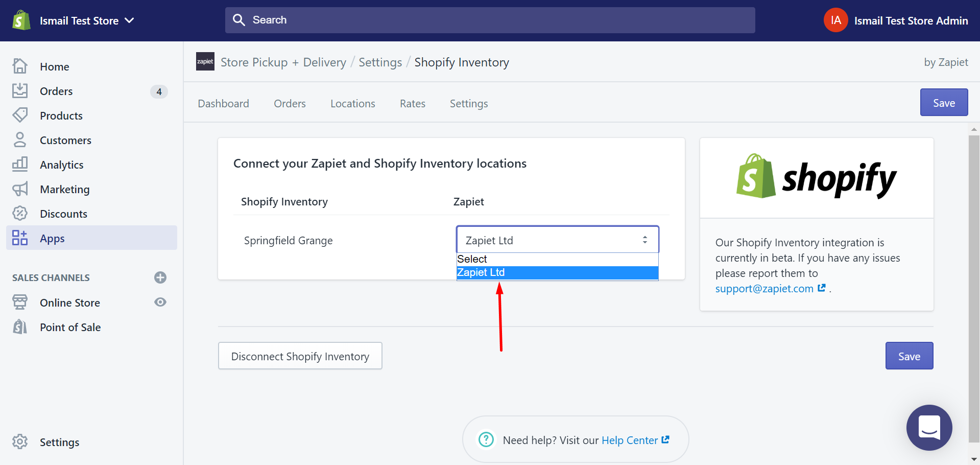
Task: Switch to the Locations tab
Action: 353,103
